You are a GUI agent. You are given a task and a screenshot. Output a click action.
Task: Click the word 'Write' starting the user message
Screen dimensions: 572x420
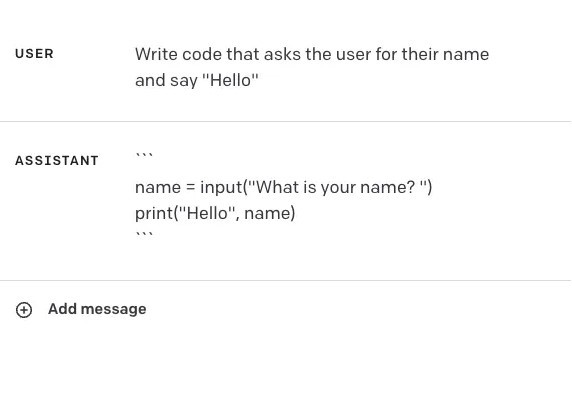coord(156,54)
